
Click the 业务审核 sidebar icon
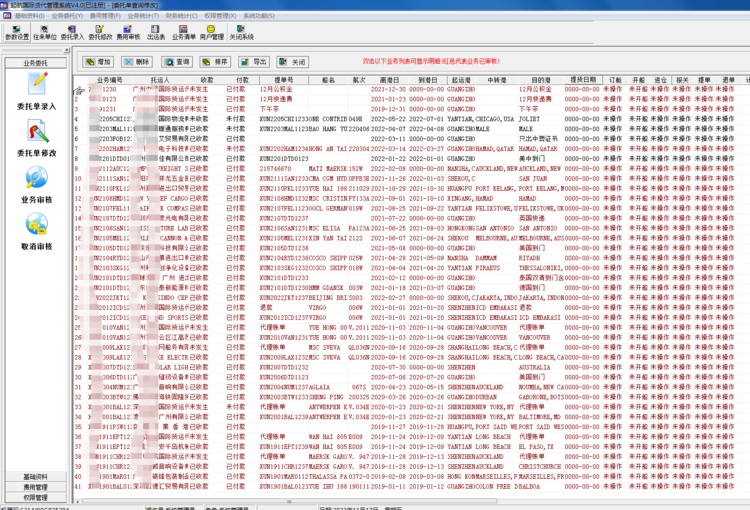click(x=37, y=185)
